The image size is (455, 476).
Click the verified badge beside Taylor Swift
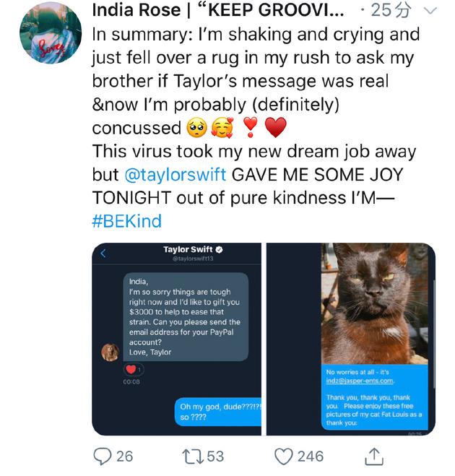point(219,250)
